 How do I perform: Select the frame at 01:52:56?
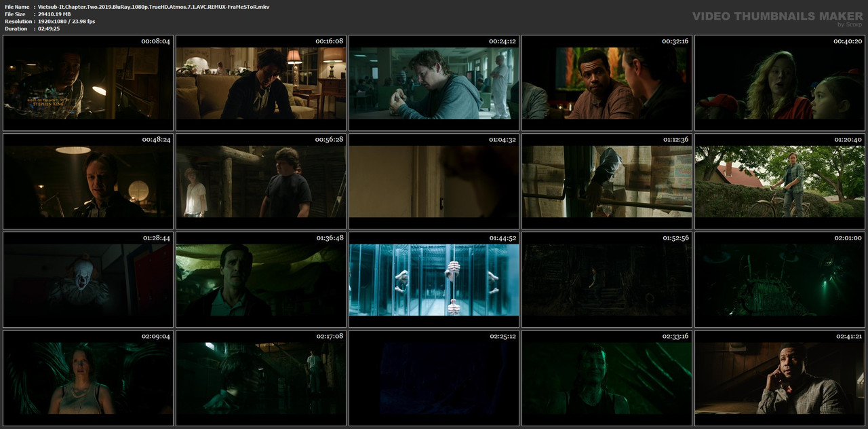coord(607,280)
